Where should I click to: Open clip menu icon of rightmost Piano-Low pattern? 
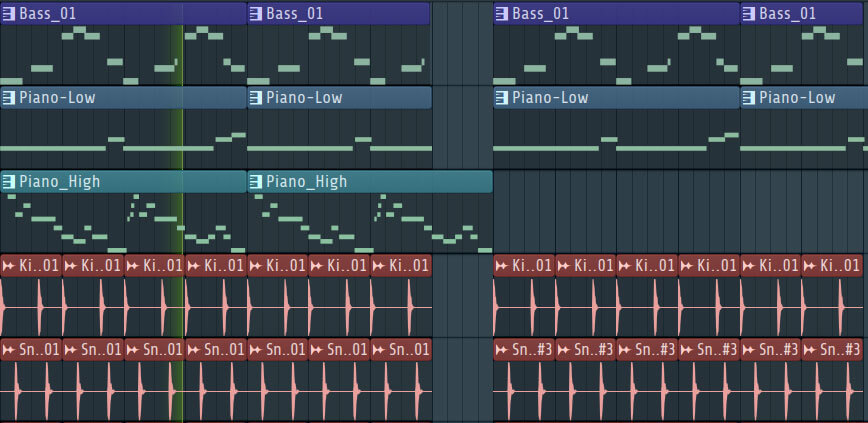coord(748,98)
